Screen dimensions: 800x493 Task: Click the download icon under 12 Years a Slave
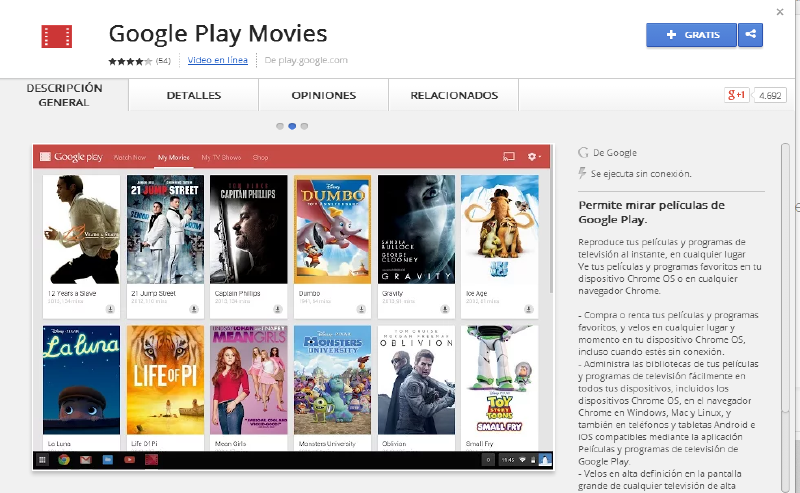click(110, 309)
